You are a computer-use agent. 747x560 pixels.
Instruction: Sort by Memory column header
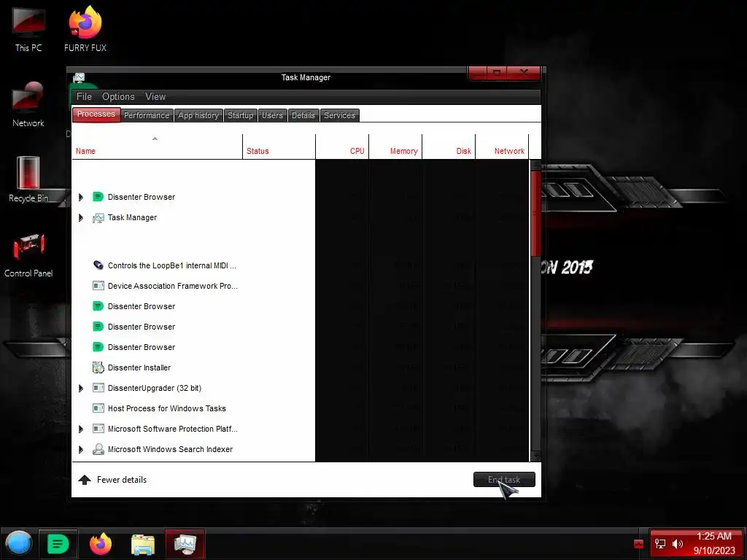[395, 146]
